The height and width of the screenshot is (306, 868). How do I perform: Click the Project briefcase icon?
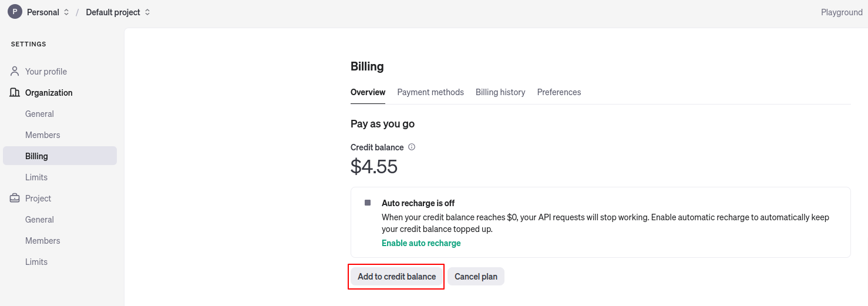(15, 199)
